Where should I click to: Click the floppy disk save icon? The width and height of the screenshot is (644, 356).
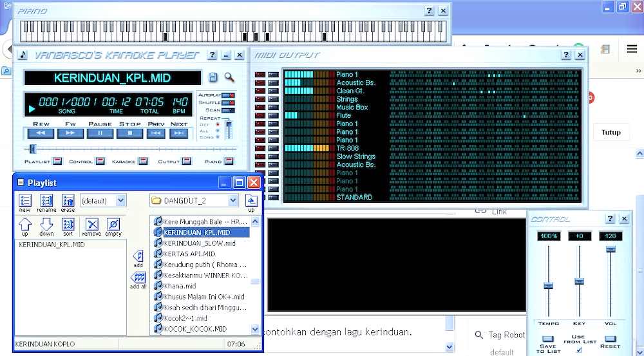pyautogui.click(x=213, y=78)
